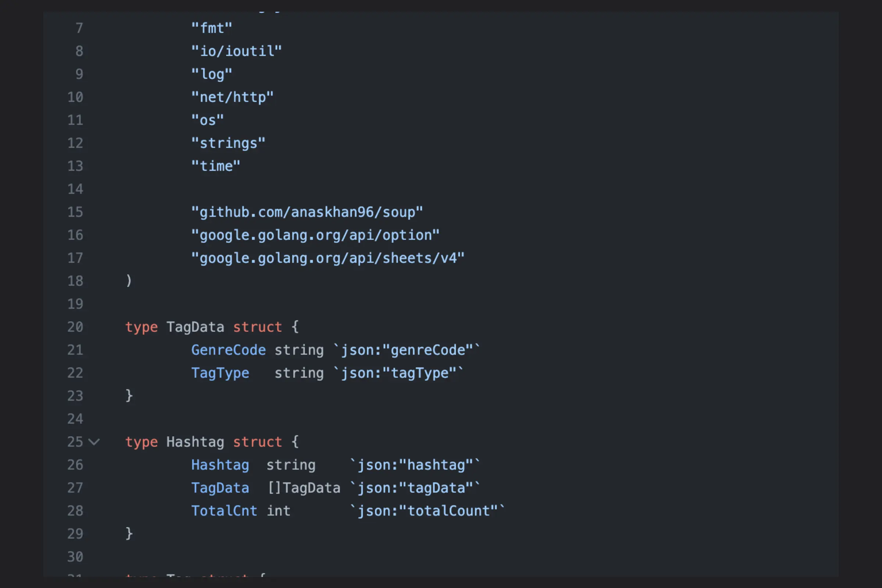This screenshot has height=588, width=882.
Task: Select line number 25
Action: 75,442
